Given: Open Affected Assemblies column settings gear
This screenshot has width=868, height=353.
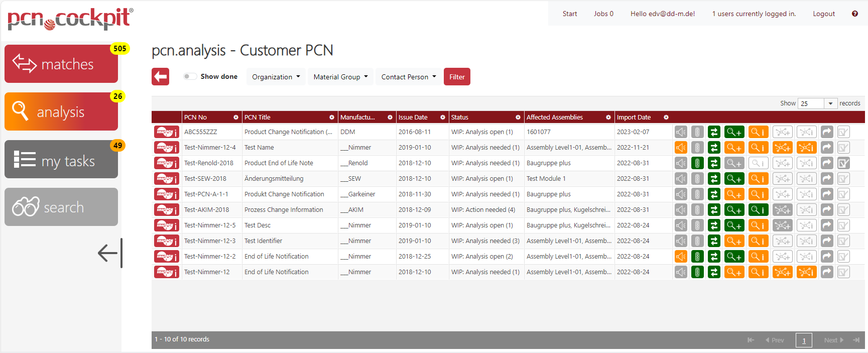Looking at the screenshot, I should pos(608,117).
